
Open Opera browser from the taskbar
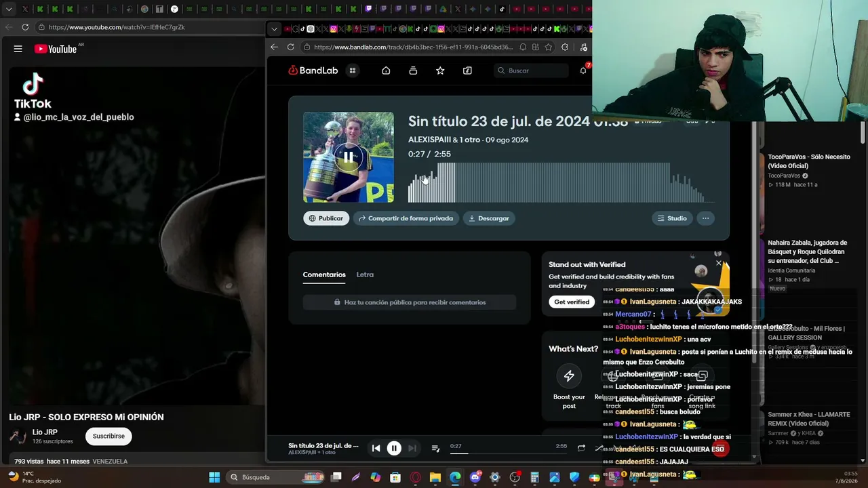click(x=415, y=477)
